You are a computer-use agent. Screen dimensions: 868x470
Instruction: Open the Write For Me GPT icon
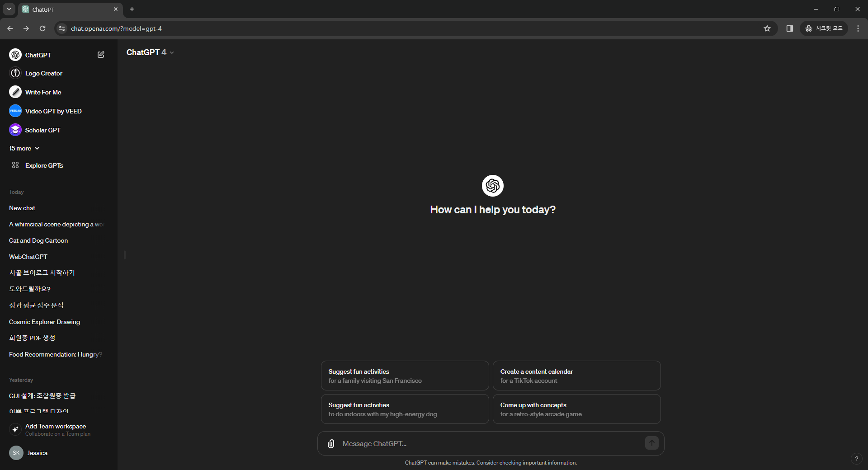click(x=15, y=92)
